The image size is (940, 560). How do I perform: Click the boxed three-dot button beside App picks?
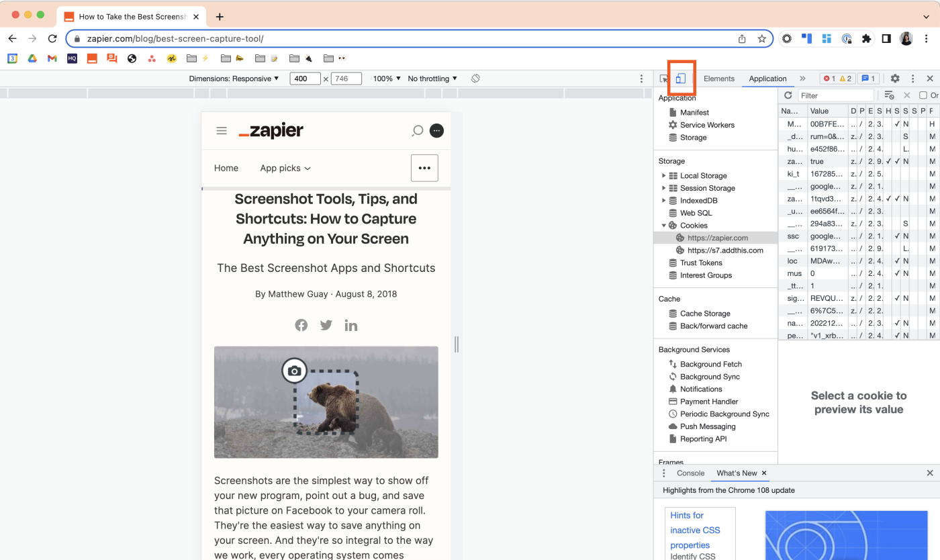tap(424, 168)
